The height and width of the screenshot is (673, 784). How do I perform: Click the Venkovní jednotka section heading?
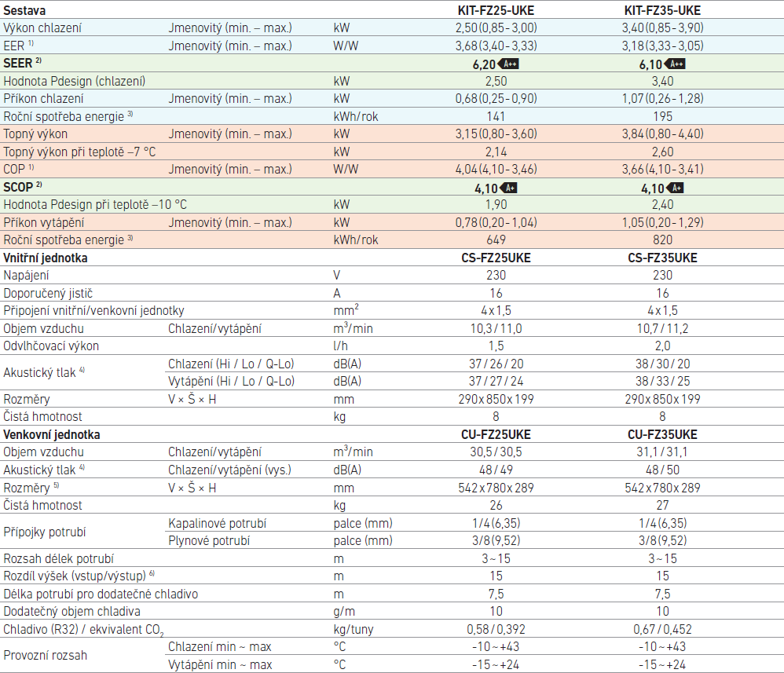click(52, 434)
